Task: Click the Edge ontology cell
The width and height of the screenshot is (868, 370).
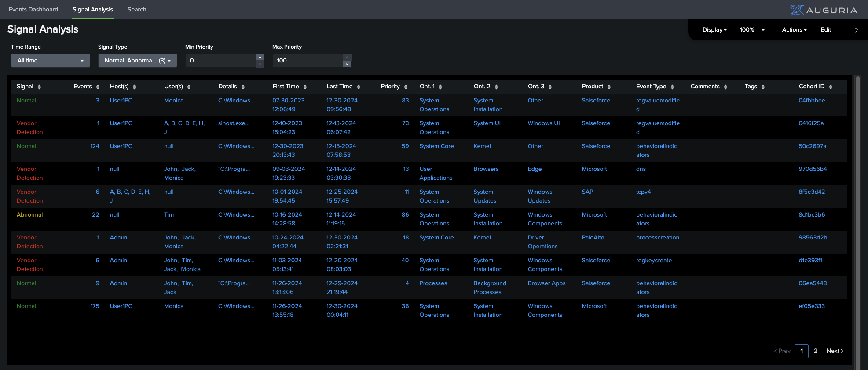Action: [535, 169]
